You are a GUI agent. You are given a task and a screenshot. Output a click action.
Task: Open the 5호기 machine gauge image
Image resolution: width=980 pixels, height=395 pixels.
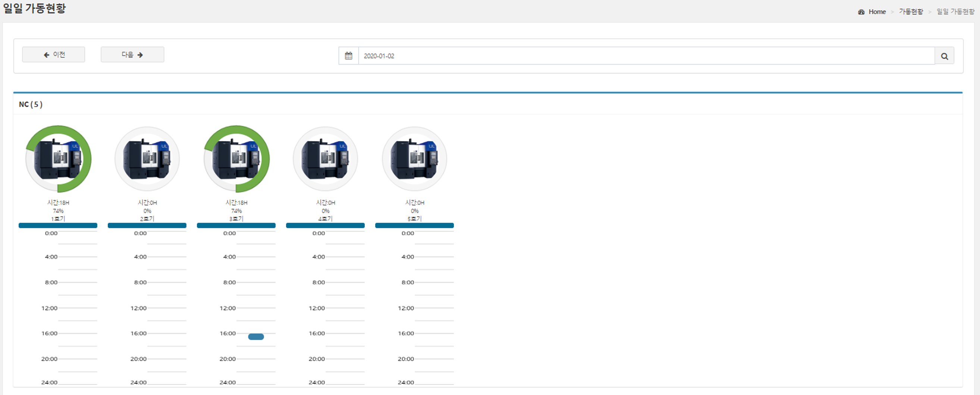click(x=414, y=159)
